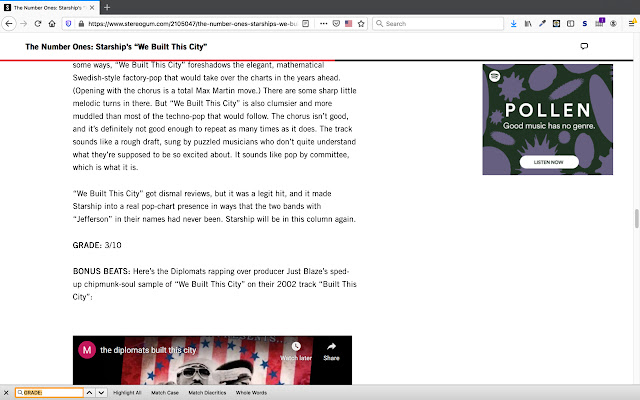Click the browser Search box

[438, 24]
